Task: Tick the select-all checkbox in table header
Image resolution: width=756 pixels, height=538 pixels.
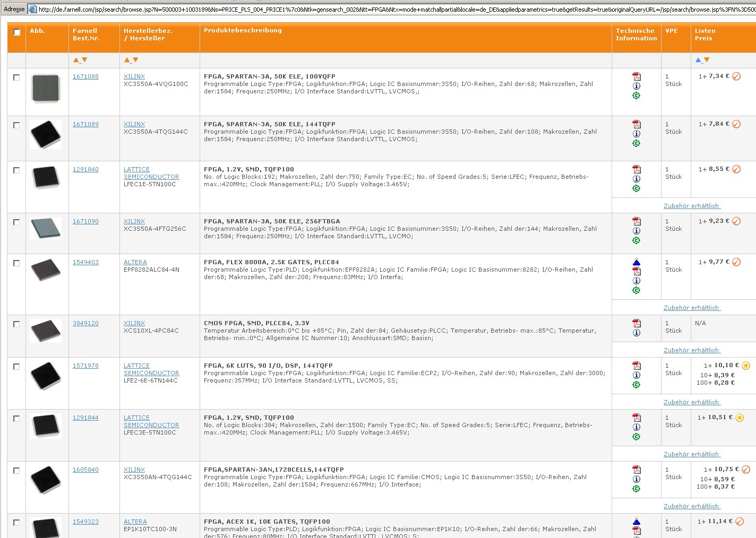Action: (x=16, y=32)
